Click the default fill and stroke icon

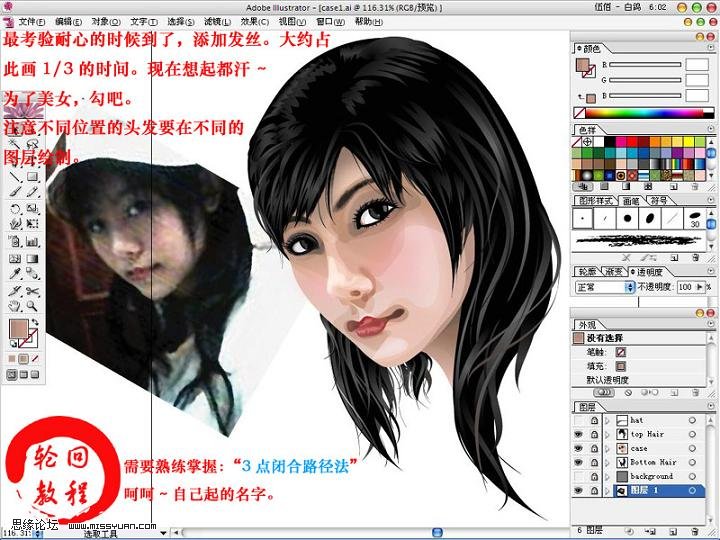[13, 344]
